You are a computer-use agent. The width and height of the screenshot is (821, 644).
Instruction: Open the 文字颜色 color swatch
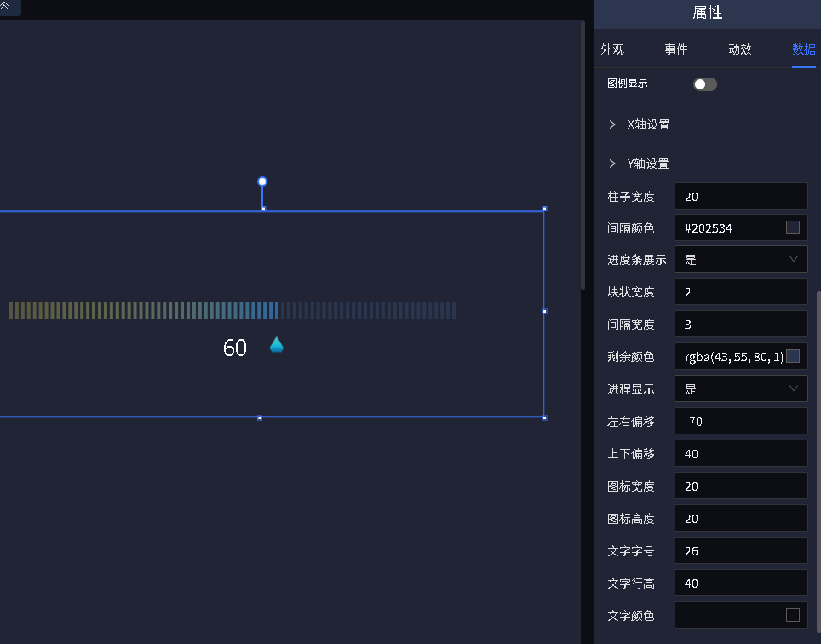point(793,615)
